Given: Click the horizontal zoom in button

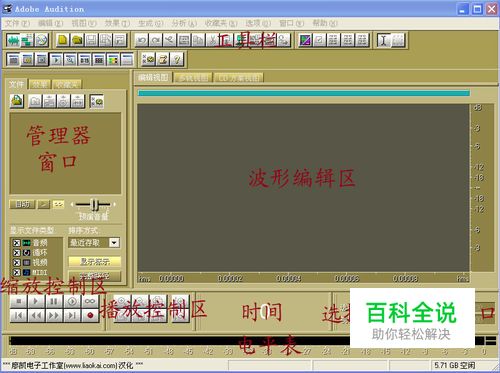Looking at the screenshot, I should [x=122, y=302].
